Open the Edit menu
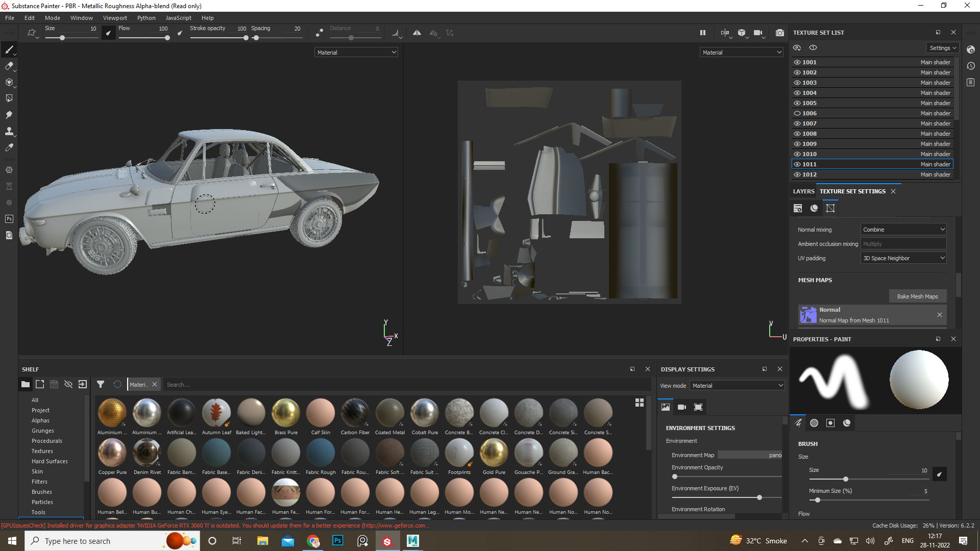 click(x=30, y=18)
